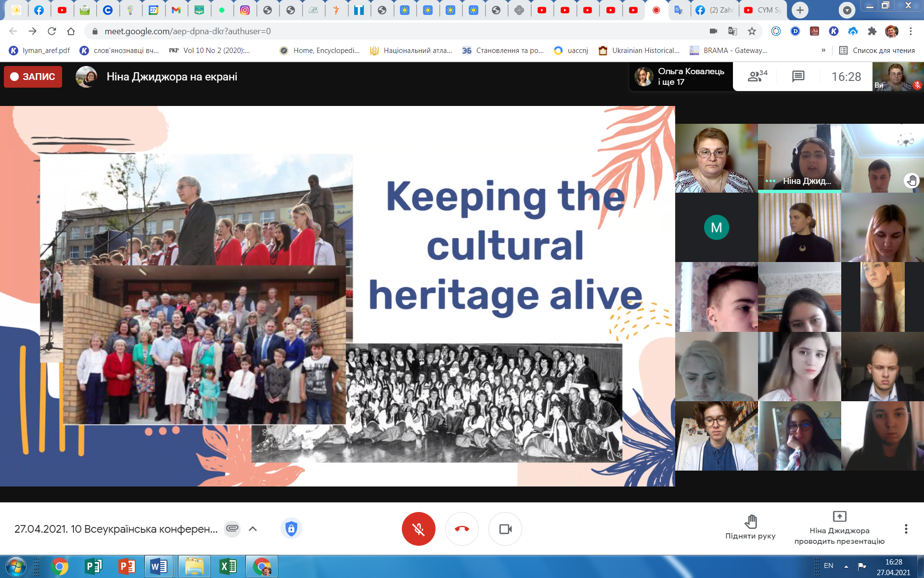Viewport: 924px width, 578px height.
Task: Expand meeting details with the chevron arrow
Action: [x=253, y=529]
